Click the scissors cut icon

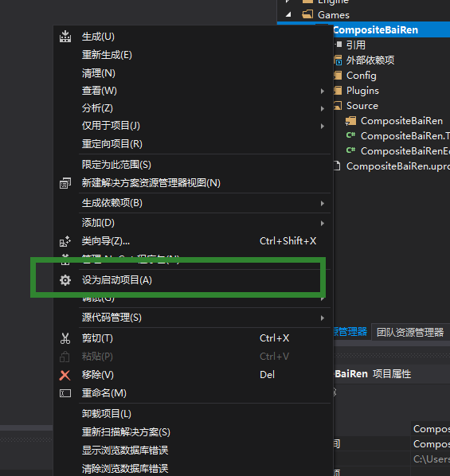(65, 338)
